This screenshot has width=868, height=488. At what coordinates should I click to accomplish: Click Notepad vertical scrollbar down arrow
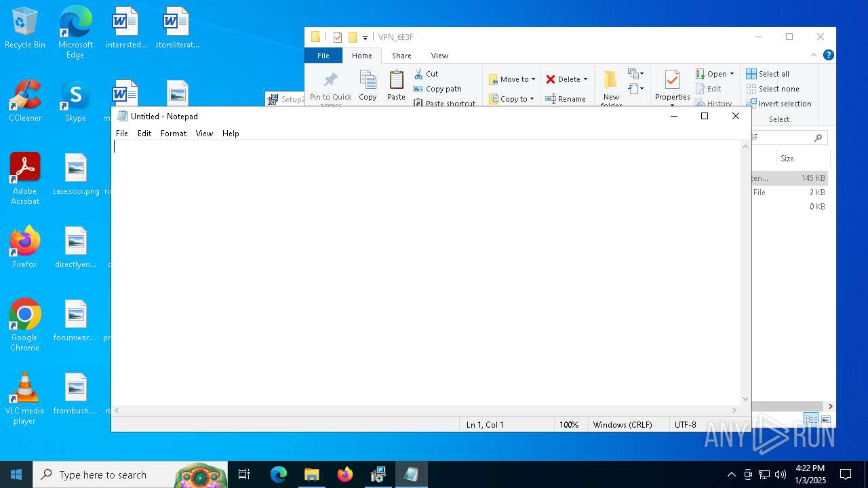click(x=746, y=400)
